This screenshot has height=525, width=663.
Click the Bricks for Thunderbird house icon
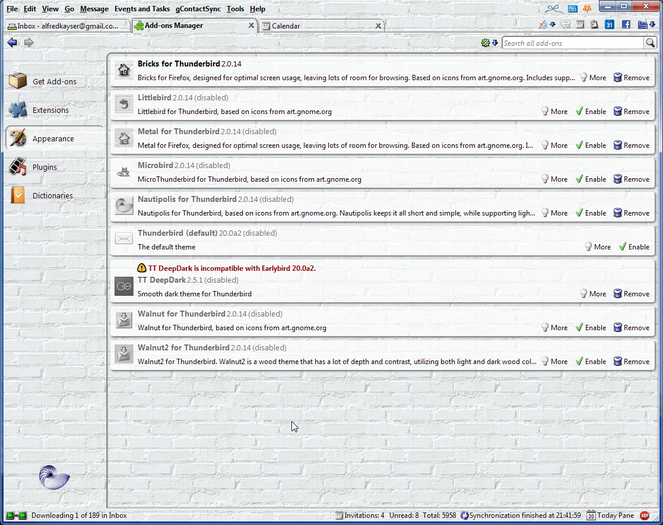click(x=124, y=70)
